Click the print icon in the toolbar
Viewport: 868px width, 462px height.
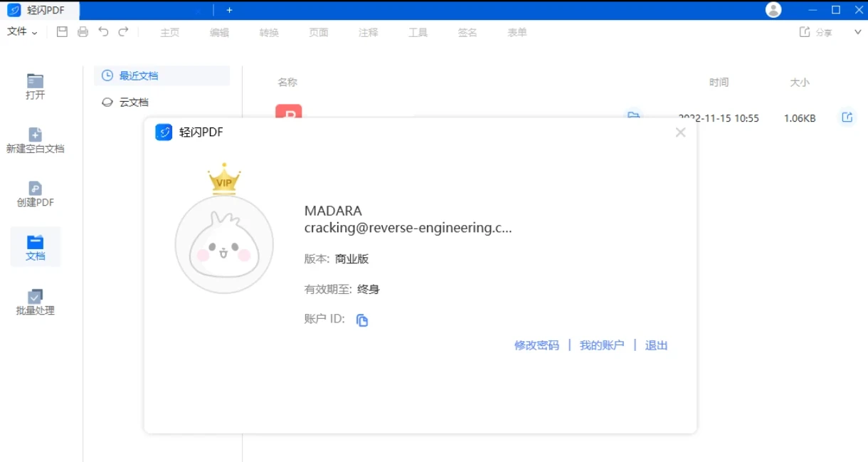83,32
